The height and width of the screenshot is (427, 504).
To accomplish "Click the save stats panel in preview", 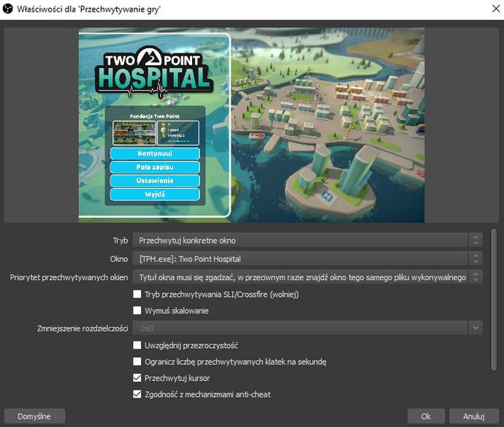I will [178, 133].
